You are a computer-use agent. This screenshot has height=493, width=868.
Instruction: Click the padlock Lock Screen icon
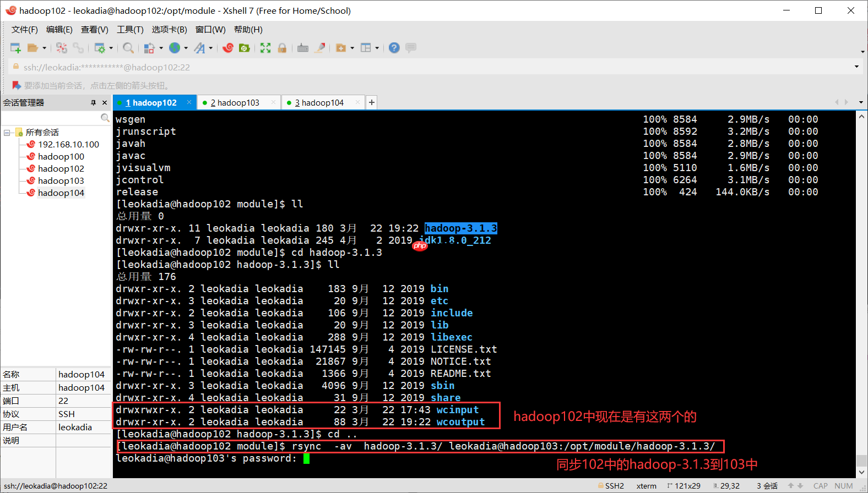(282, 48)
